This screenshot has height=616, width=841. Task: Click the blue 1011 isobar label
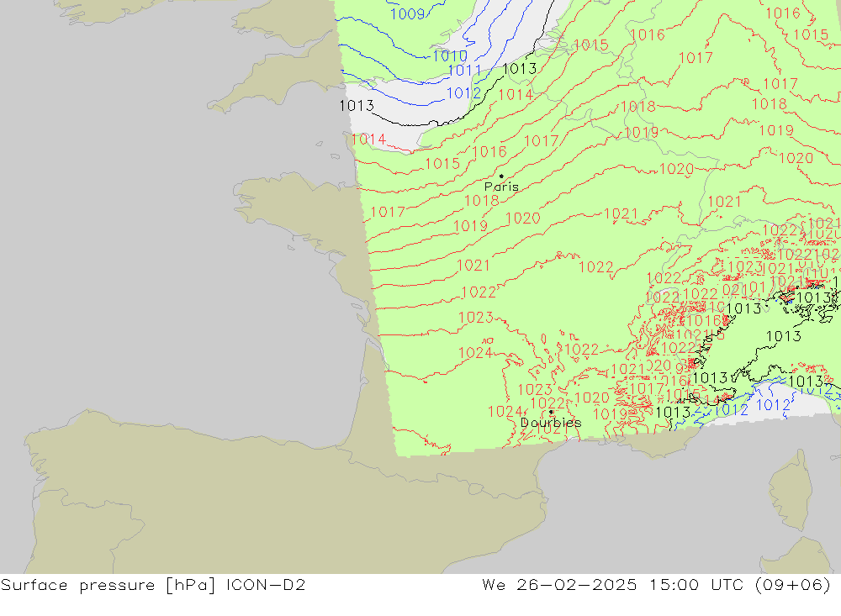tap(464, 71)
